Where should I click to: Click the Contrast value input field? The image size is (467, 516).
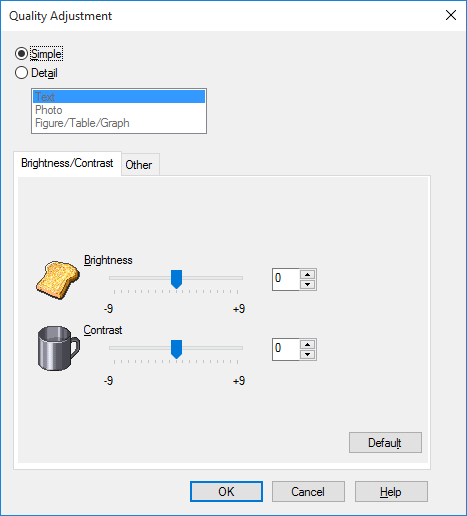tap(286, 349)
